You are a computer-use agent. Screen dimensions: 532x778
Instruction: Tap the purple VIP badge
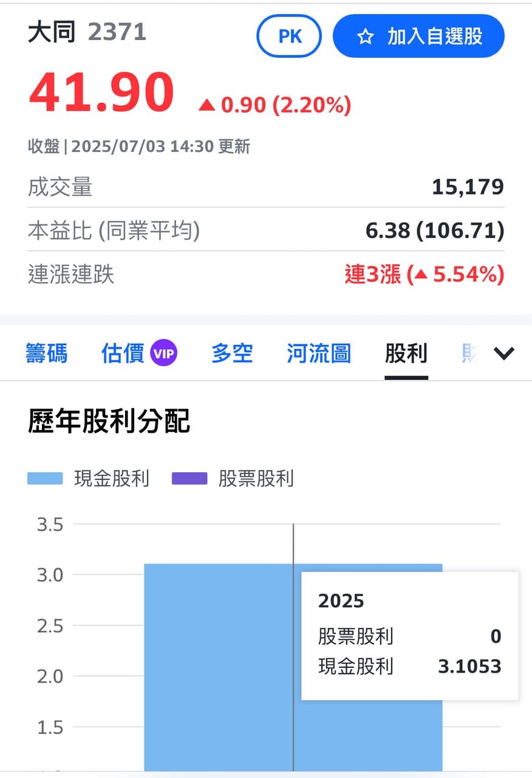pos(164,353)
